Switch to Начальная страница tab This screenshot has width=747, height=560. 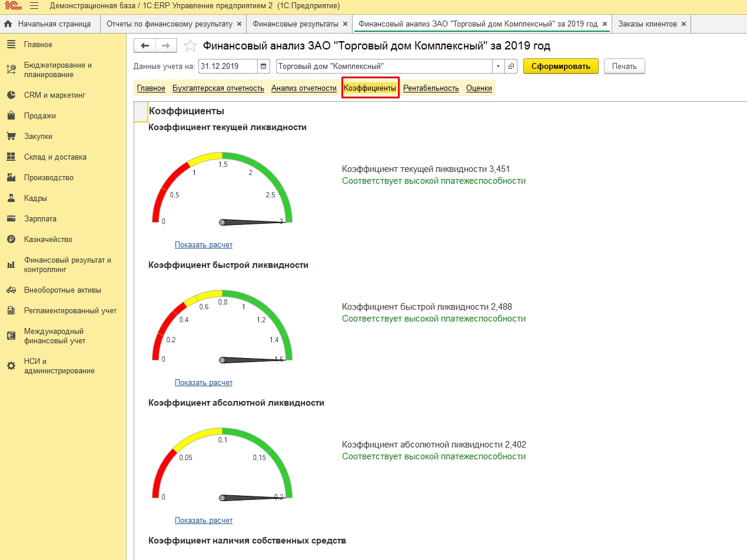(49, 24)
